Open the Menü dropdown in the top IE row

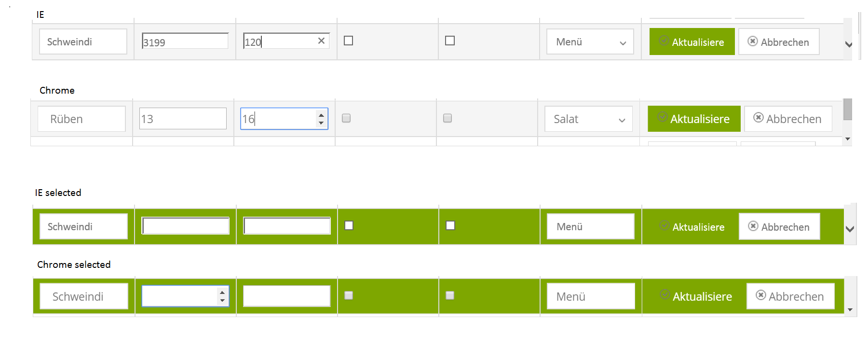pos(590,42)
